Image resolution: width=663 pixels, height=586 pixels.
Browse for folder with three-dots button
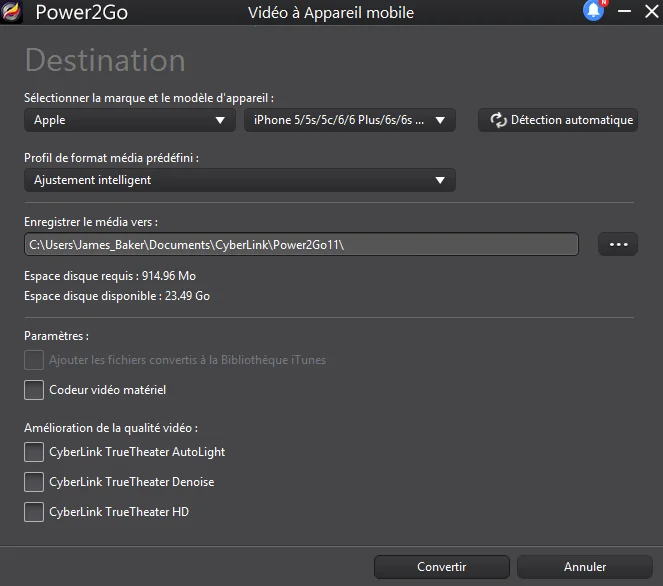[618, 244]
